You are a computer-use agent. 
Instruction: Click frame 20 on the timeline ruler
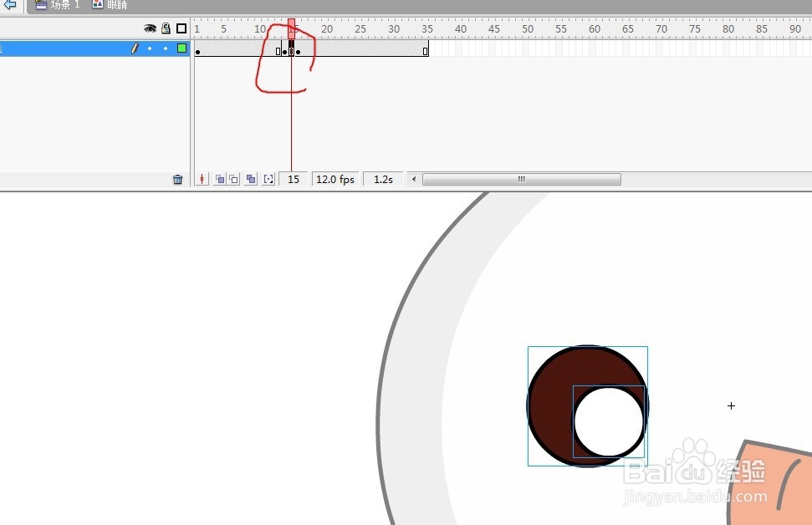tap(326, 29)
